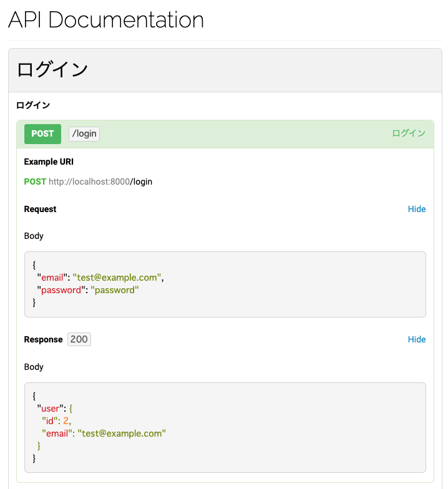Click the Example URI heading
Image resolution: width=448 pixels, height=489 pixels.
click(x=49, y=162)
